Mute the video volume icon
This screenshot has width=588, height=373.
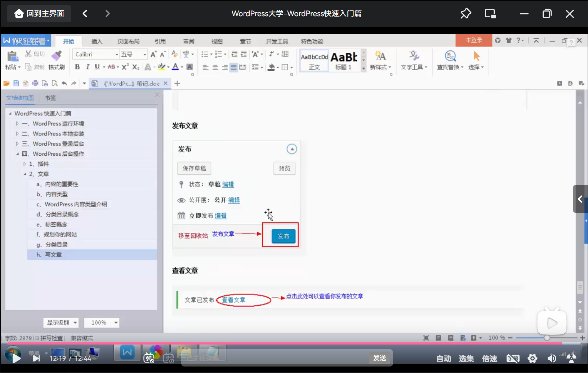(x=552, y=358)
